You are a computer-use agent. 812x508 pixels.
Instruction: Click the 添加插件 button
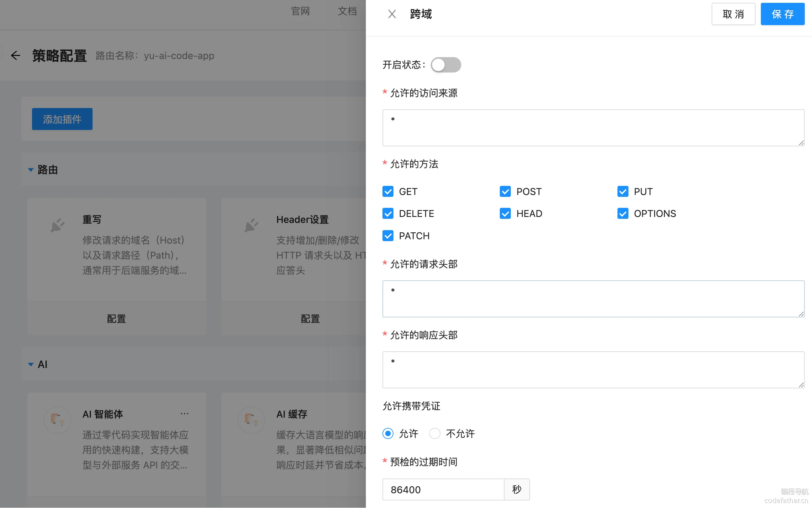(x=62, y=119)
